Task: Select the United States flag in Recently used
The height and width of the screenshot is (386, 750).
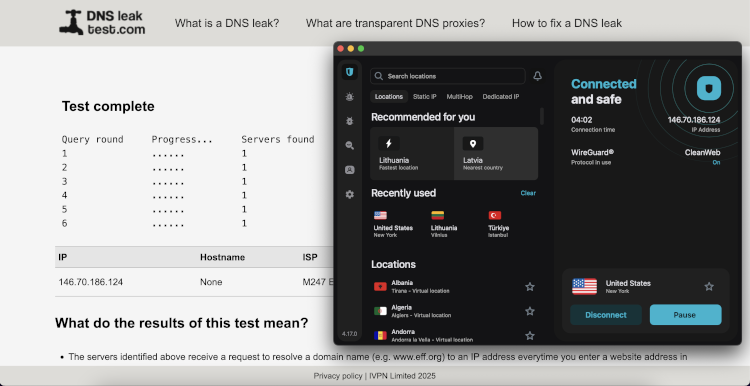Action: tap(380, 215)
